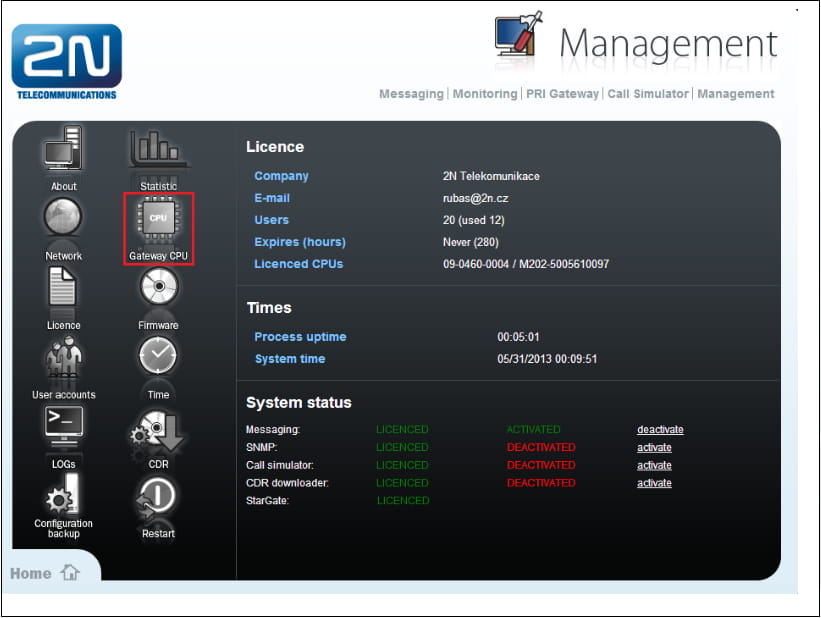
Task: Click the 00:05:01 uptime value
Action: coord(518,337)
